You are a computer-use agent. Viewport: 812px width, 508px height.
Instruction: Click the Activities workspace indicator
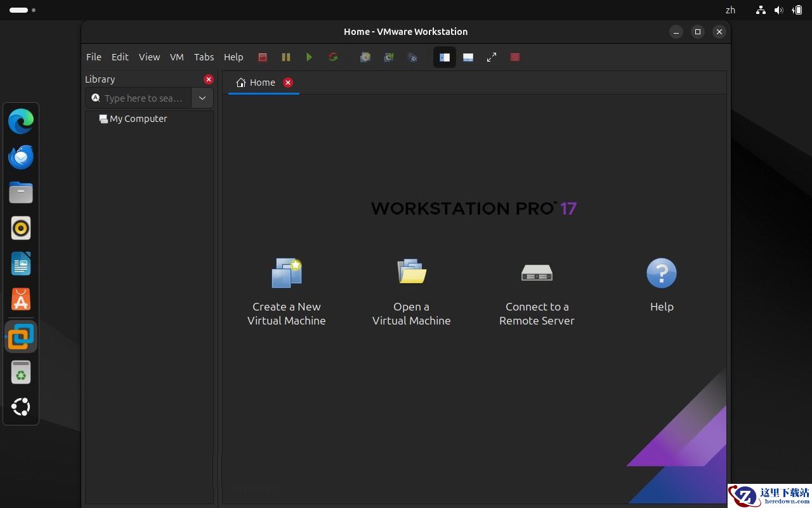point(22,10)
